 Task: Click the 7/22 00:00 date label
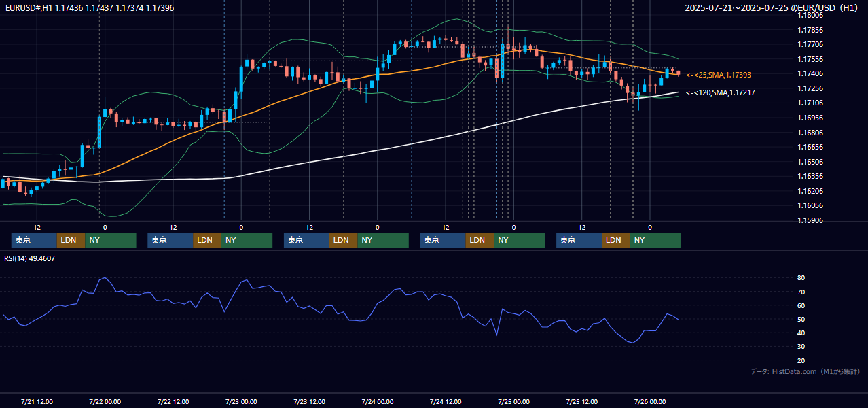[x=105, y=401]
